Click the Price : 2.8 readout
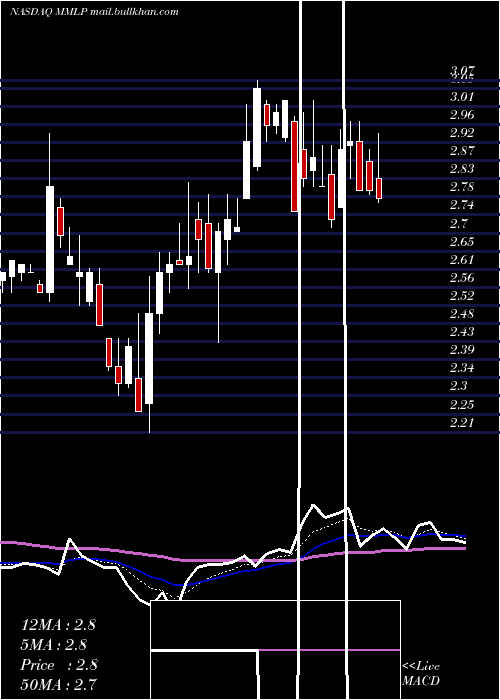The height and width of the screenshot is (700, 500). tap(59, 665)
